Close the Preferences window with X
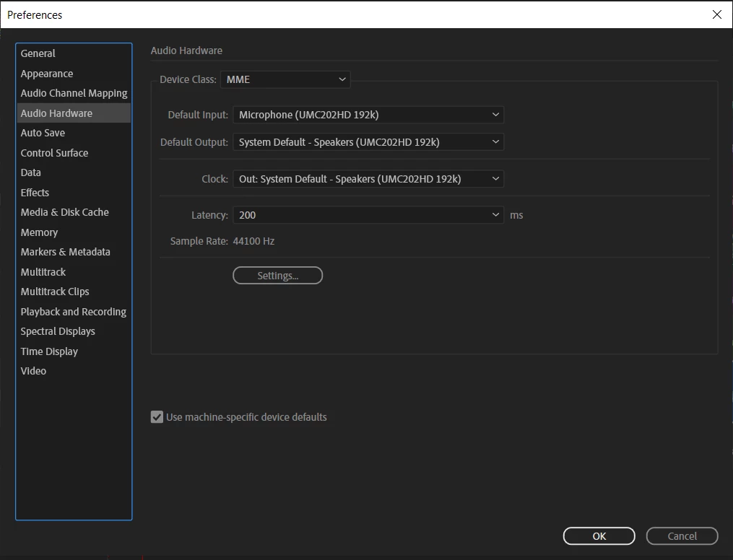Image resolution: width=733 pixels, height=560 pixels. pos(717,14)
